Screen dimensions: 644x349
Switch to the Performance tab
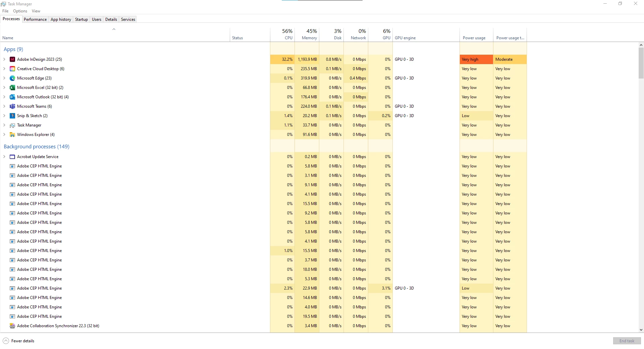(35, 19)
